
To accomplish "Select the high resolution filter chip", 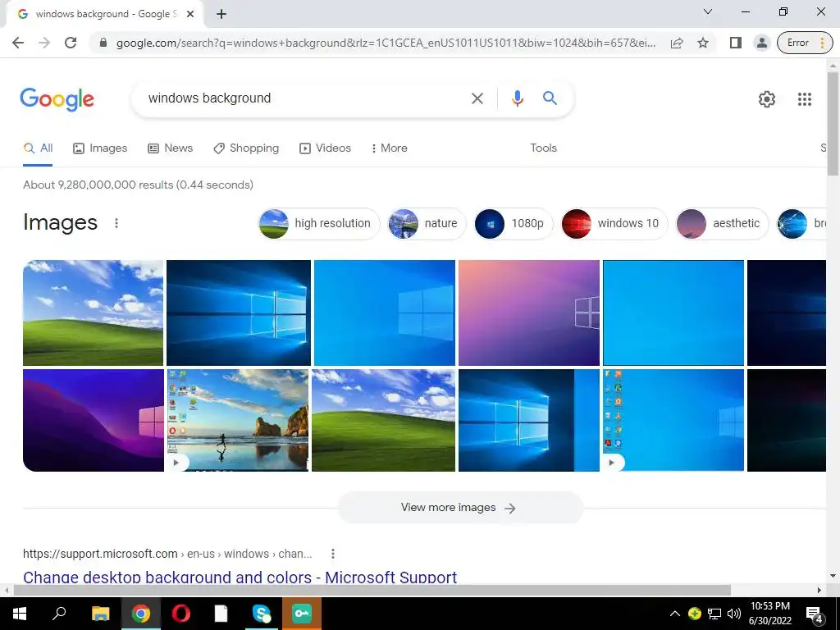I will [319, 223].
